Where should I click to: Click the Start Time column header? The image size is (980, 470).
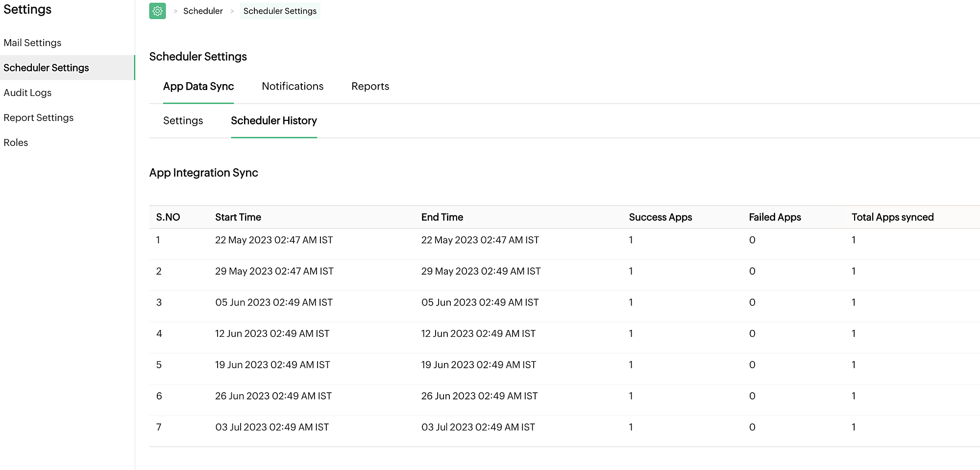pos(238,217)
